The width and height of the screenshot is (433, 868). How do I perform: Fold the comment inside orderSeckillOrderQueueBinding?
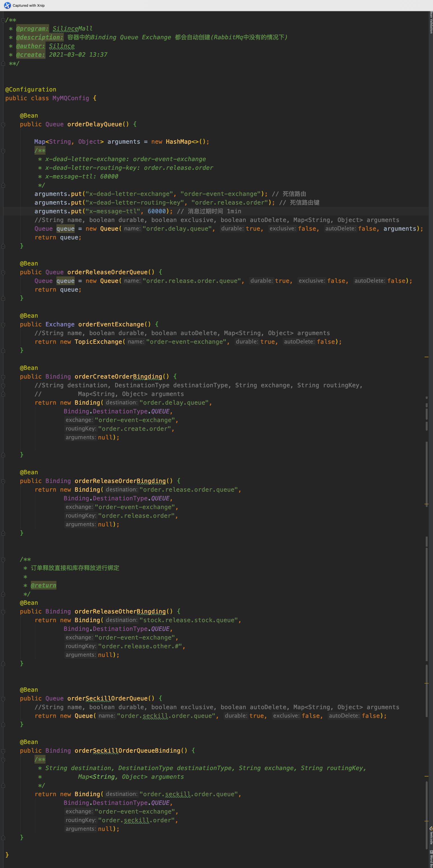point(3,759)
